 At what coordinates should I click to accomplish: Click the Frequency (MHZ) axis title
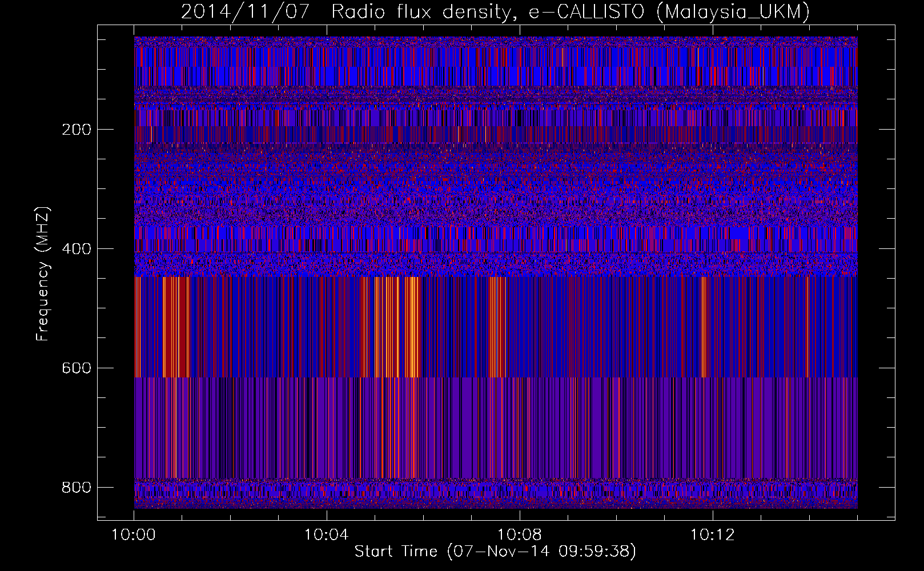point(43,274)
